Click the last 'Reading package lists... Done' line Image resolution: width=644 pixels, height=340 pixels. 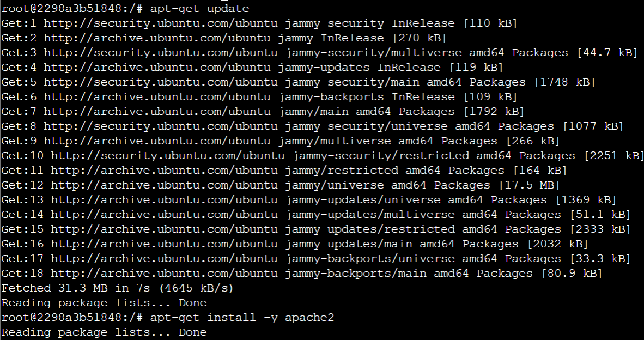(x=104, y=332)
